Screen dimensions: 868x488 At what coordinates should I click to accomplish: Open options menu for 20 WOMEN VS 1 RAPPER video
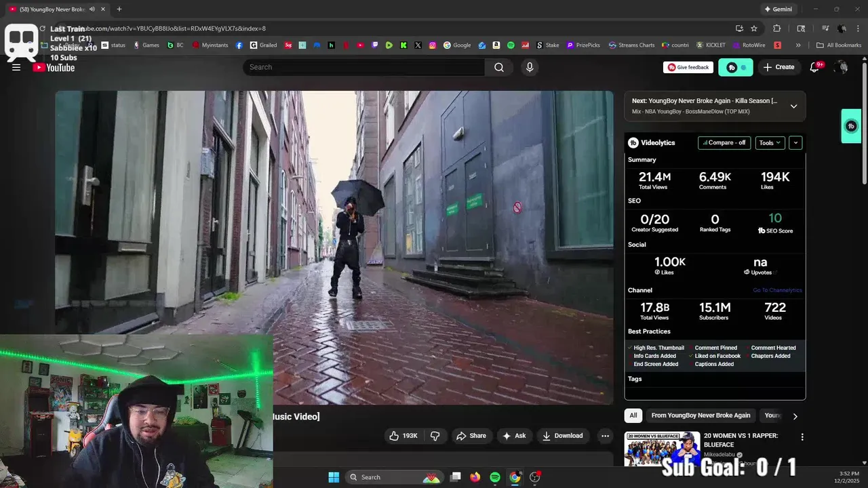pyautogui.click(x=802, y=437)
